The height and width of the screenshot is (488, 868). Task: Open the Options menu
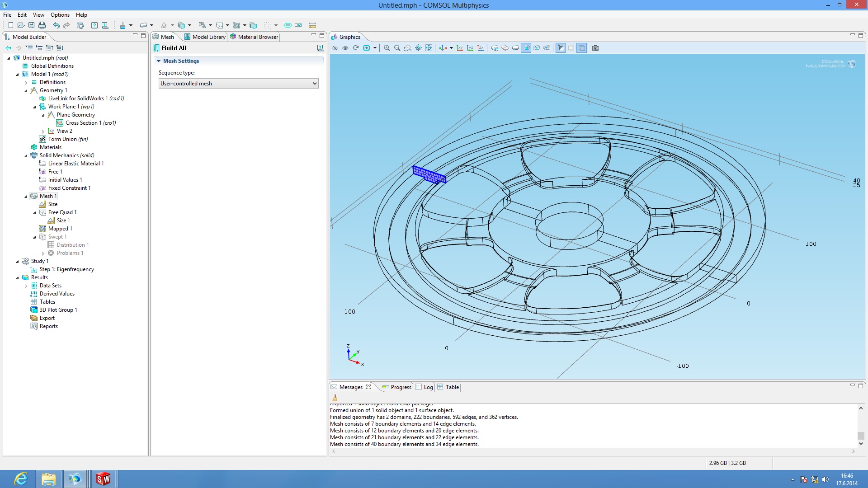click(60, 15)
